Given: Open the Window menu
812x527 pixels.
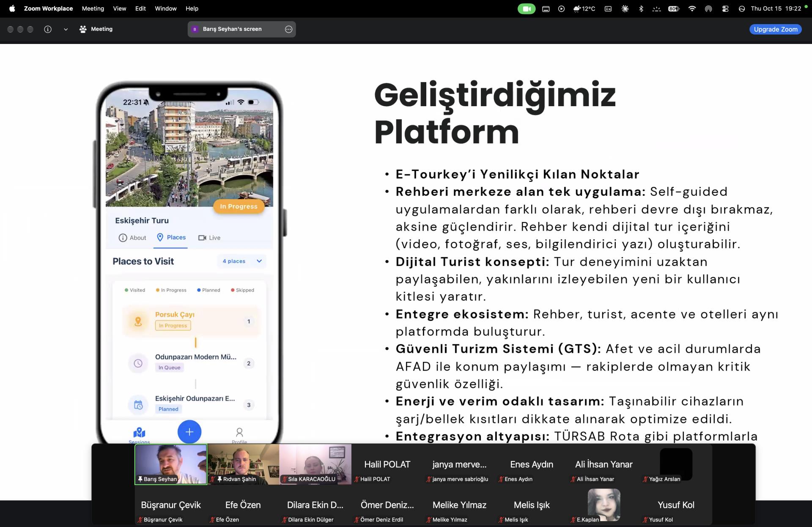Looking at the screenshot, I should point(166,8).
